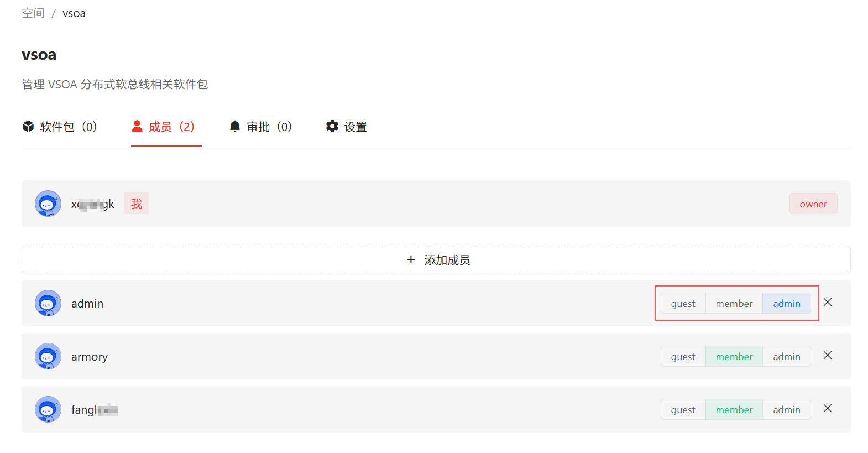Switch to the 软件包 (0) tab

coord(60,127)
